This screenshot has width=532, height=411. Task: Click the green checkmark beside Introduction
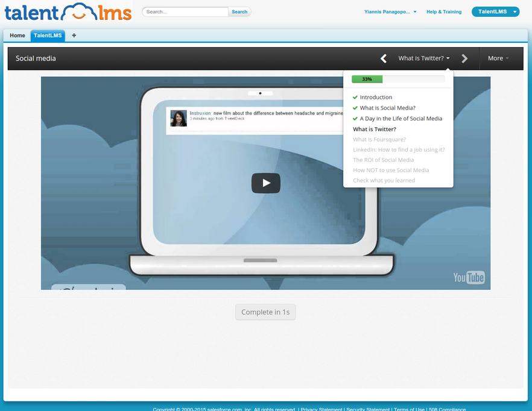click(x=355, y=97)
